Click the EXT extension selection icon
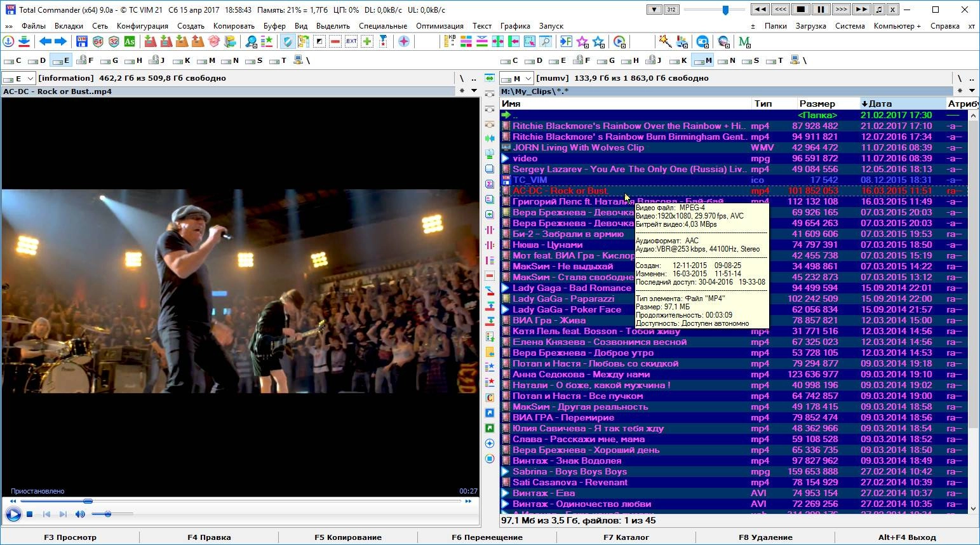The image size is (980, 545). 351,42
